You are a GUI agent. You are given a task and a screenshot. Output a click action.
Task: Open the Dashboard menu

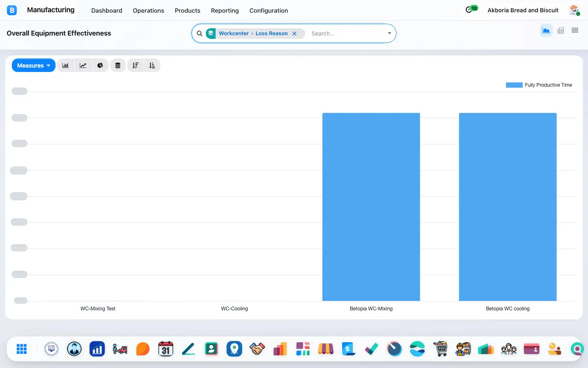(107, 11)
